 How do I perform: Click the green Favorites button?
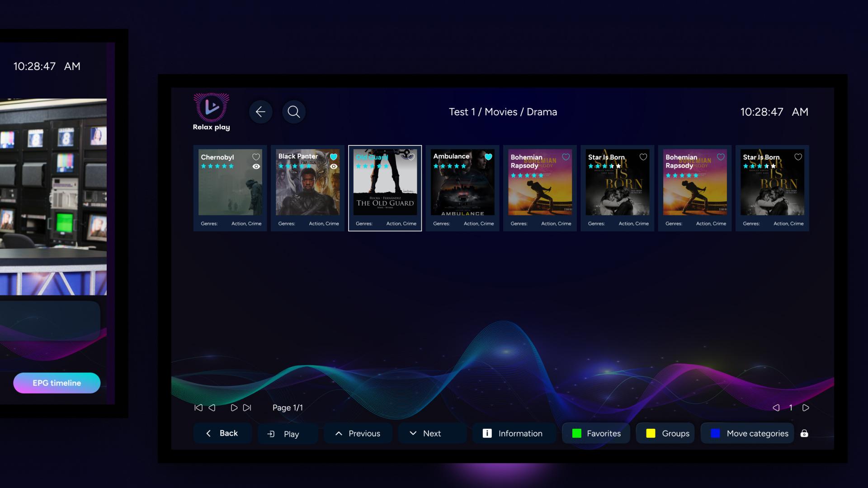pos(596,433)
